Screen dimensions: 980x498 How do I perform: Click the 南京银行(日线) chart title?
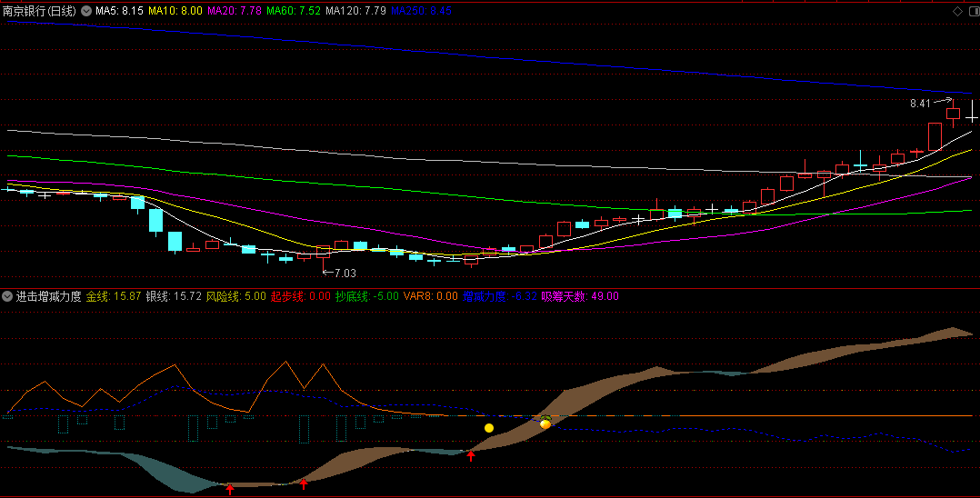(39, 11)
